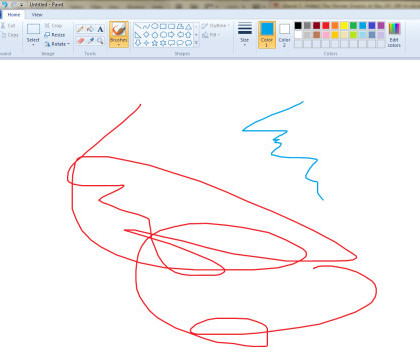Choose the Oval callout shape

pos(180,43)
